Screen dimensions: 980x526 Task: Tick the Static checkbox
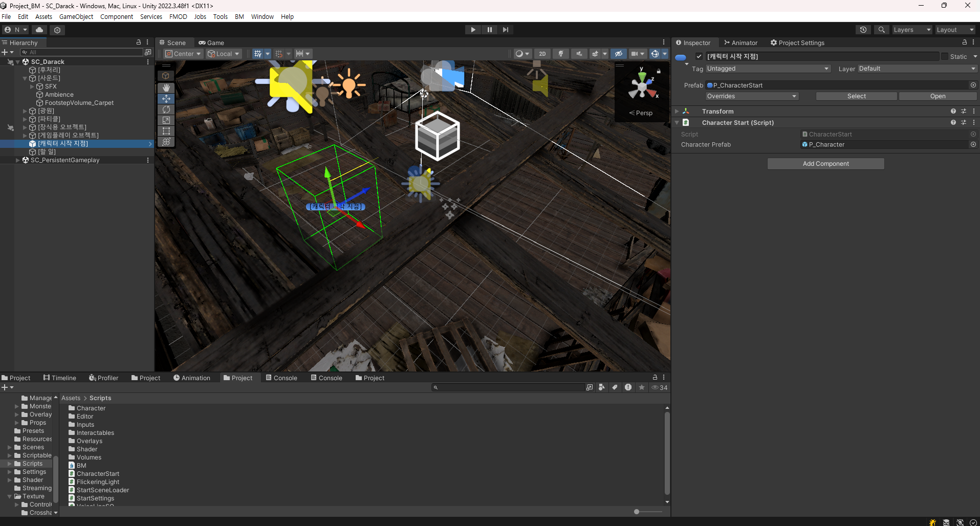coord(945,56)
